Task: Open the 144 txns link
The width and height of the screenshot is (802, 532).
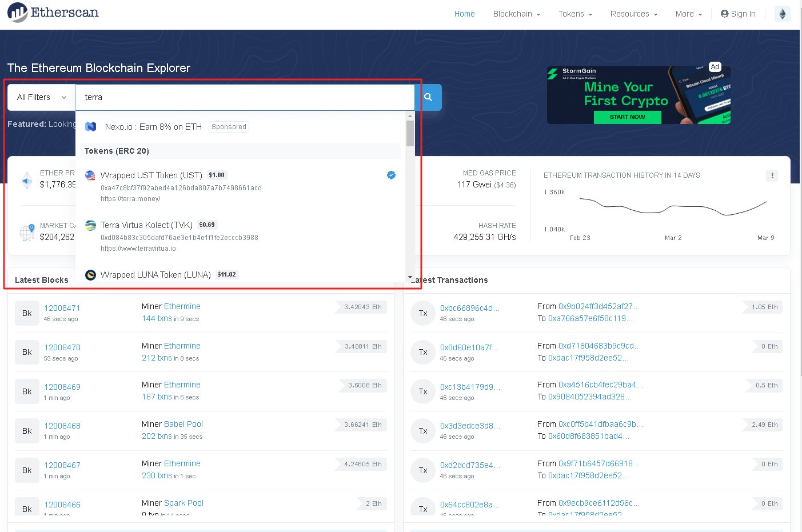Action: pyautogui.click(x=157, y=318)
